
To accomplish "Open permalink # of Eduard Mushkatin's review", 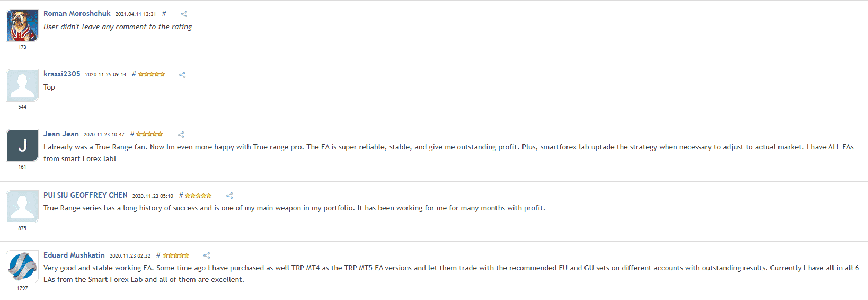I will pos(158,255).
